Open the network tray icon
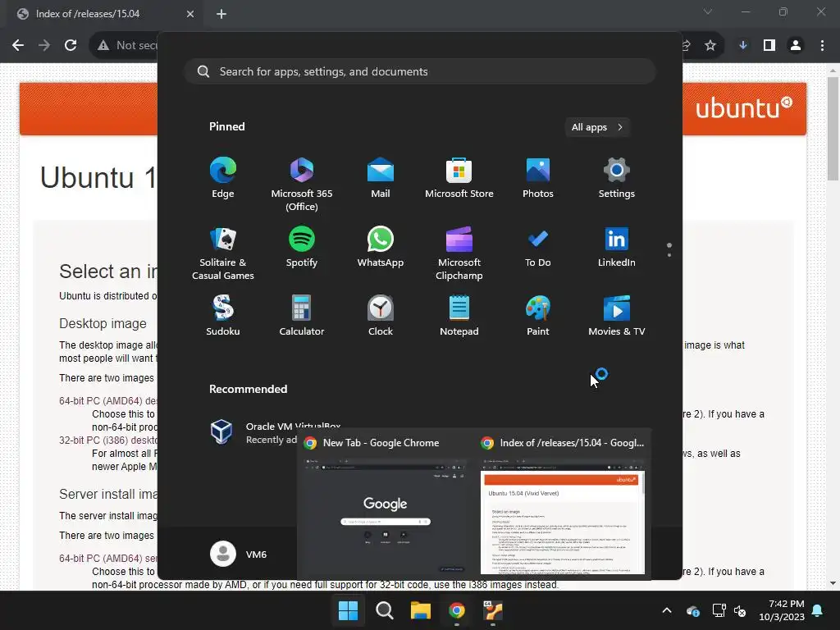The width and height of the screenshot is (840, 630). tap(719, 610)
